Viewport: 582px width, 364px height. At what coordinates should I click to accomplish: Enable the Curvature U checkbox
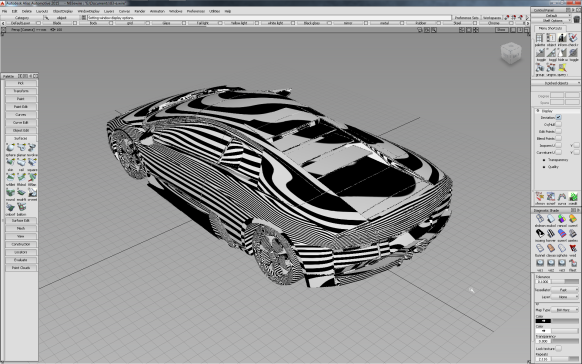point(558,153)
